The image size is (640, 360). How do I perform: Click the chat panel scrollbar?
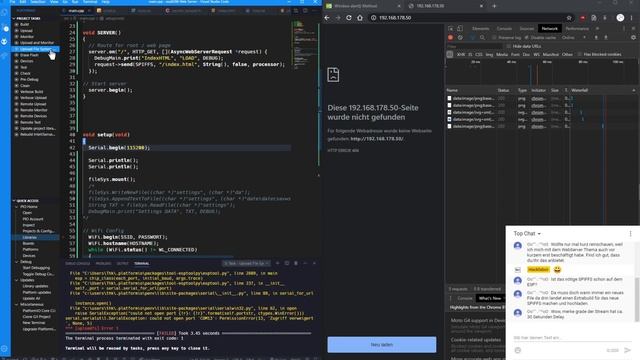(x=637, y=299)
